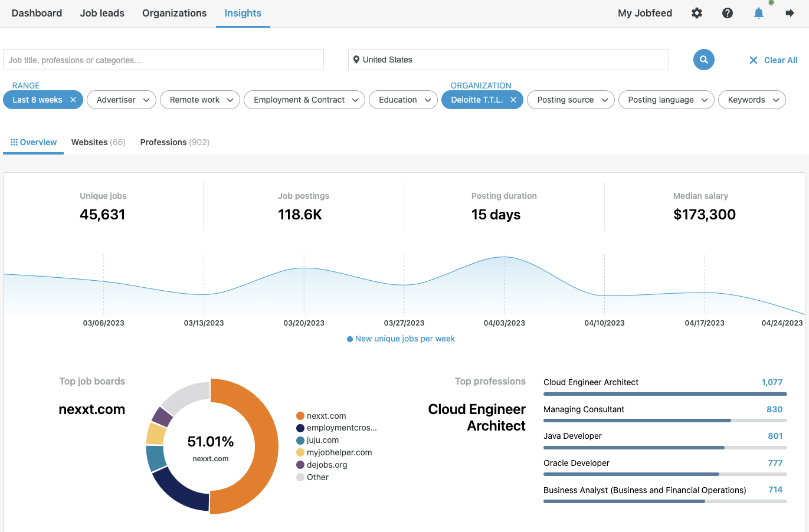Expand the Keywords filter dropdown

point(752,100)
